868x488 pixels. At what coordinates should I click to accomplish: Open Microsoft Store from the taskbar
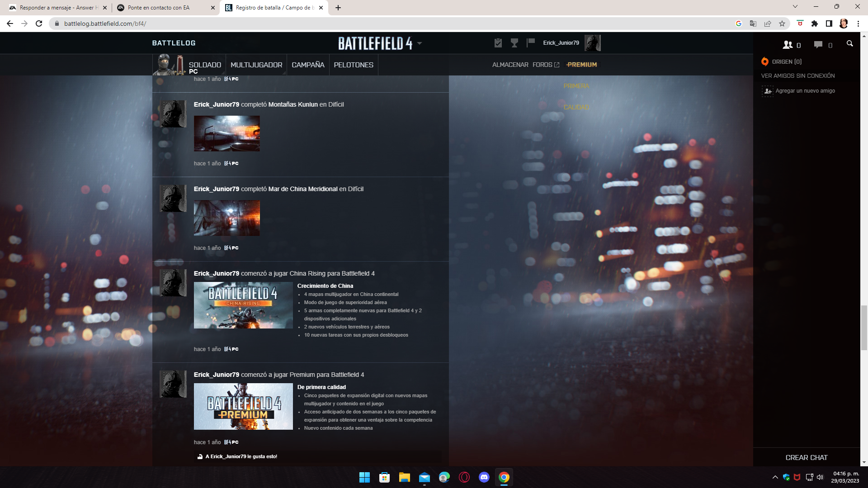click(x=385, y=477)
